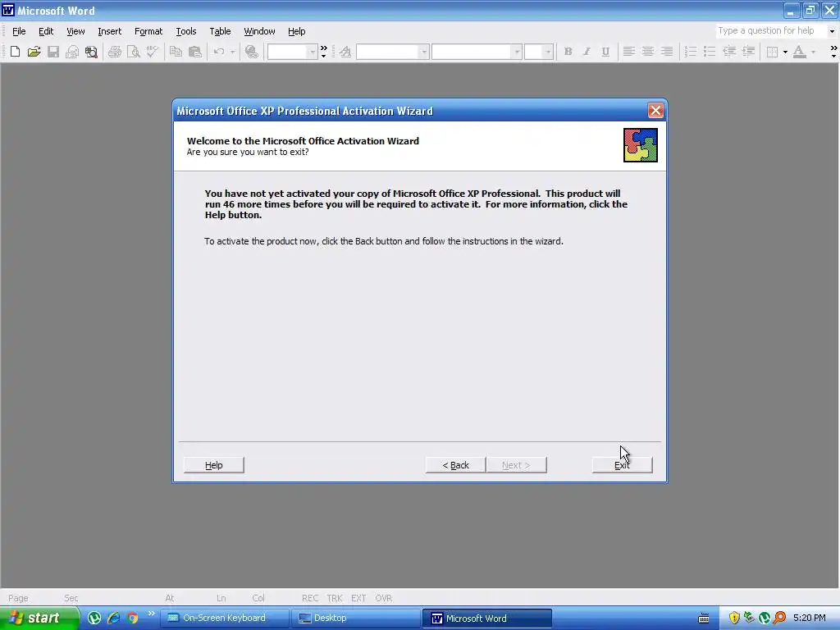
Task: Click the Bold B icon
Action: [568, 52]
